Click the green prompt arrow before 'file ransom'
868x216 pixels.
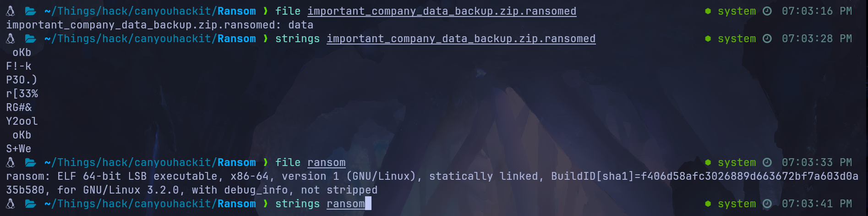click(266, 162)
